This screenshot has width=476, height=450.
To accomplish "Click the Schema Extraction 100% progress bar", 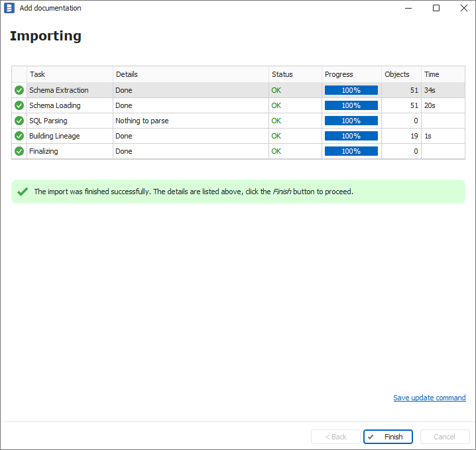I will pyautogui.click(x=351, y=90).
